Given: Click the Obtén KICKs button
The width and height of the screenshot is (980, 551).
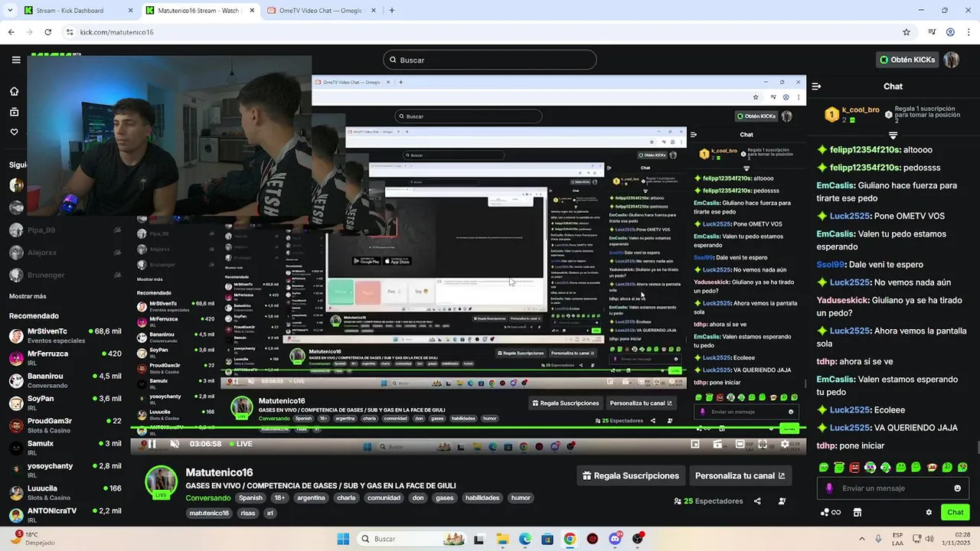Looking at the screenshot, I should pos(907,60).
